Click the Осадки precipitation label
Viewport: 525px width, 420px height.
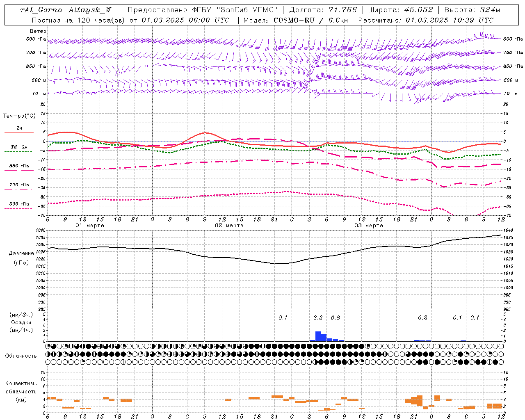[x=21, y=322]
